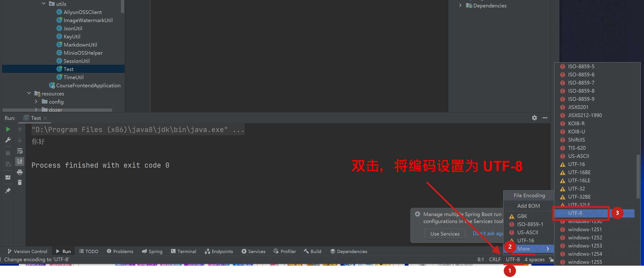This screenshot has width=644, height=278.
Task: Collapse the utils folder
Action: (x=44, y=4)
